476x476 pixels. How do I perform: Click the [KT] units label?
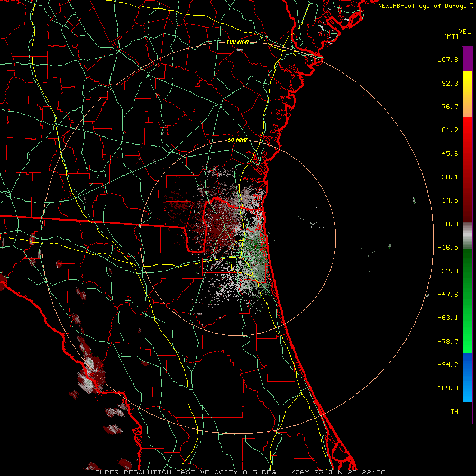click(451, 36)
